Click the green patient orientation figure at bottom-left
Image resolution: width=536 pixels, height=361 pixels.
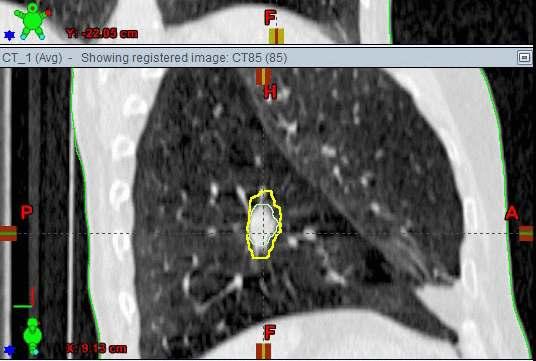pyautogui.click(x=32, y=336)
